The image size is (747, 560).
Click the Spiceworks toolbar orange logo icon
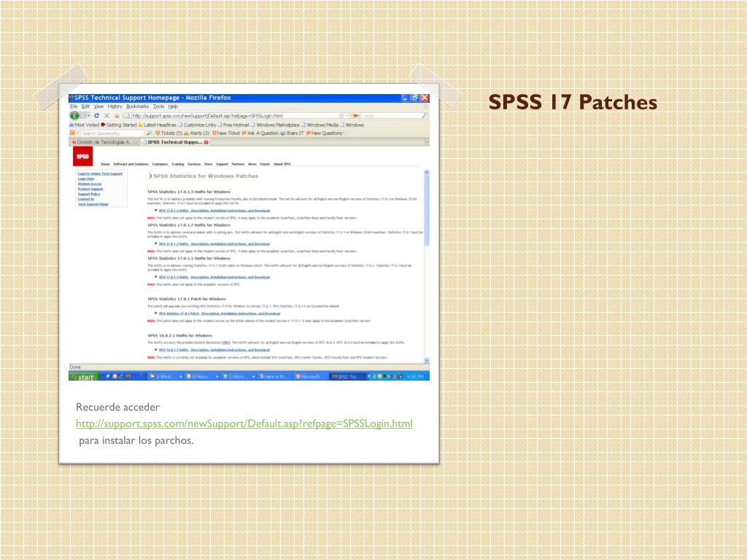[x=72, y=133]
